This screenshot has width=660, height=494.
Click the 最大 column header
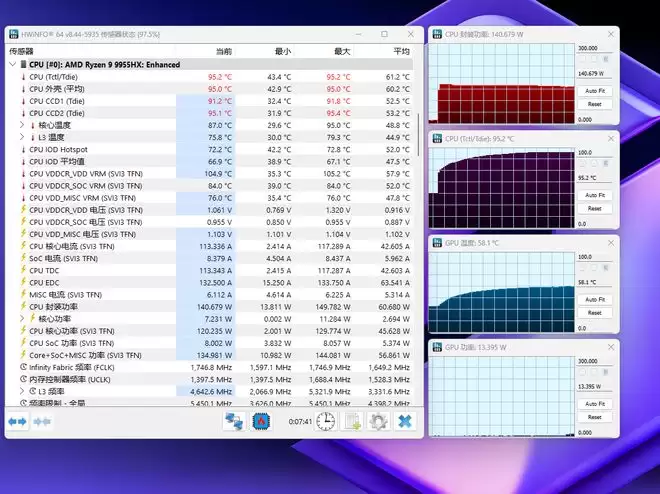[x=342, y=51]
